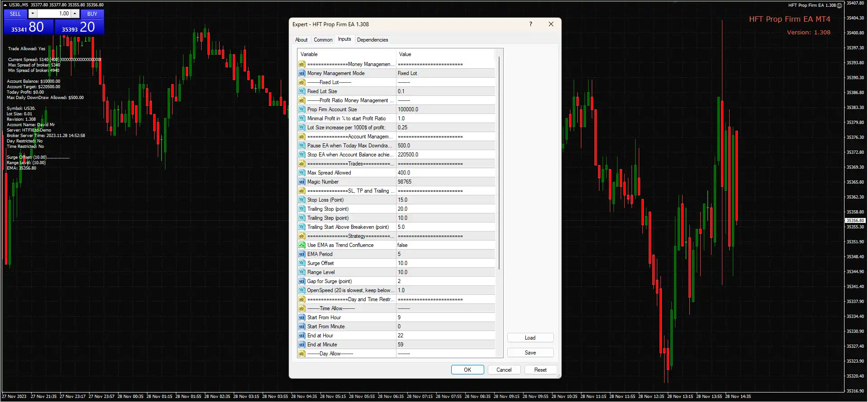Image resolution: width=868 pixels, height=402 pixels.
Task: Switch to the Common tab
Action: 323,40
